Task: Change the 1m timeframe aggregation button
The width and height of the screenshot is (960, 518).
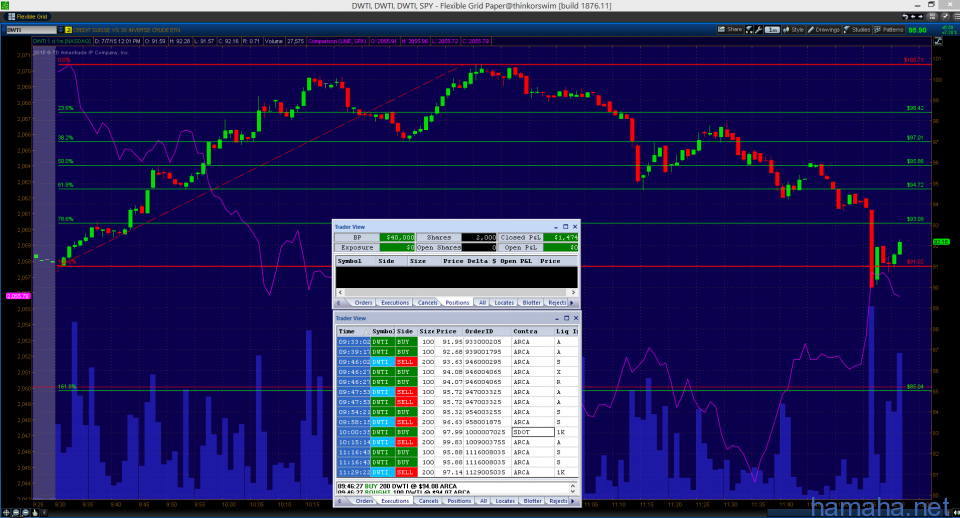Action: pyautogui.click(x=772, y=29)
